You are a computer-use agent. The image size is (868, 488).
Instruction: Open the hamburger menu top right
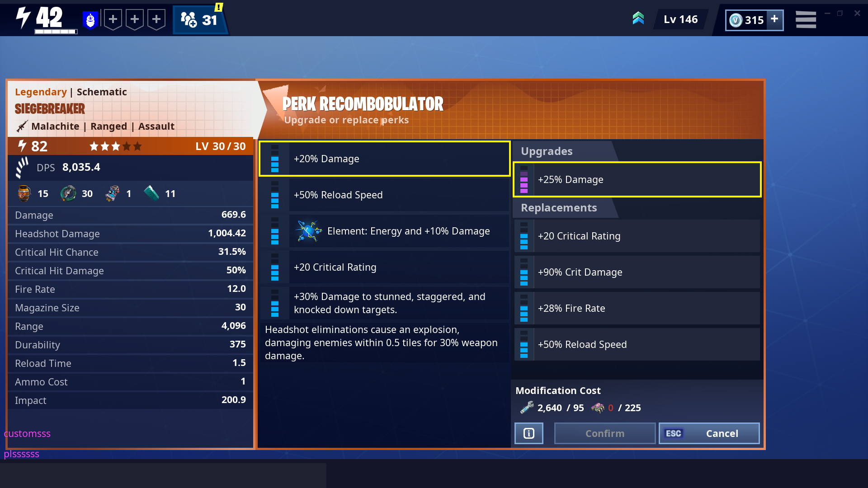(x=806, y=19)
